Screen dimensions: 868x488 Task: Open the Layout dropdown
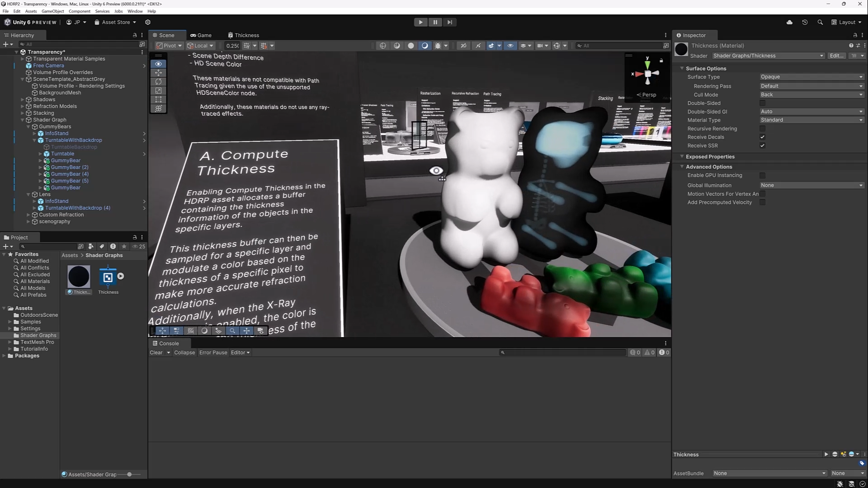click(847, 22)
